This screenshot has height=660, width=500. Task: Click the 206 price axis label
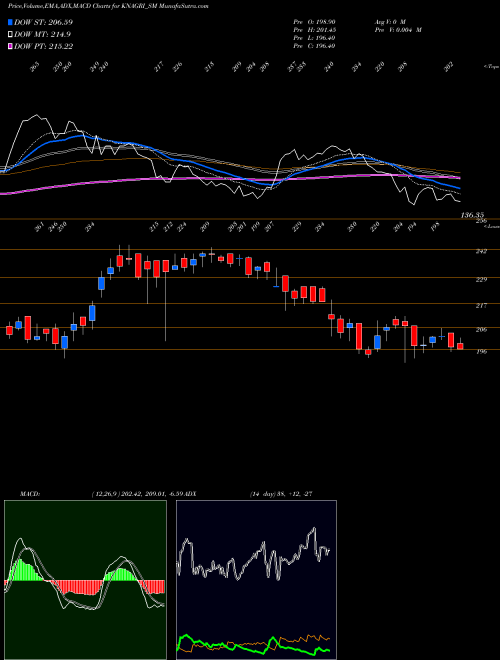click(x=481, y=330)
